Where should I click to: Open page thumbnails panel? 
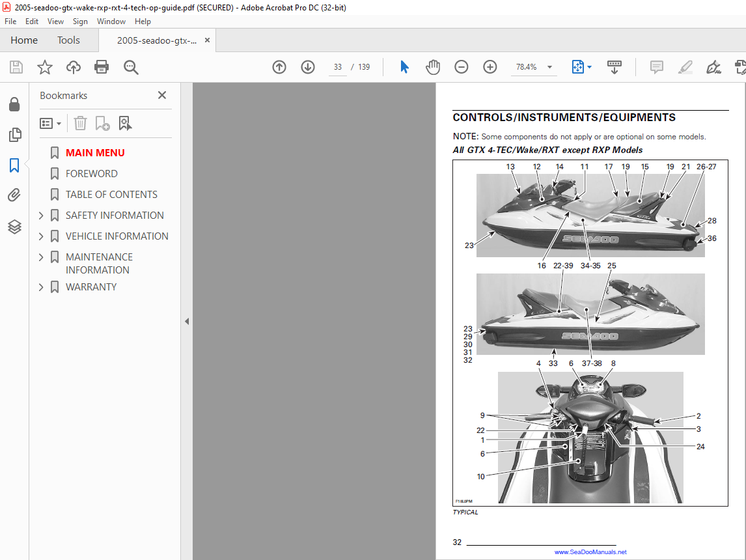tap(14, 135)
